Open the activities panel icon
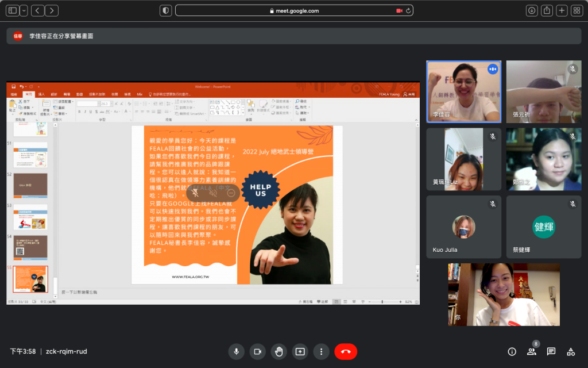Image resolution: width=588 pixels, height=368 pixels. coord(571,351)
